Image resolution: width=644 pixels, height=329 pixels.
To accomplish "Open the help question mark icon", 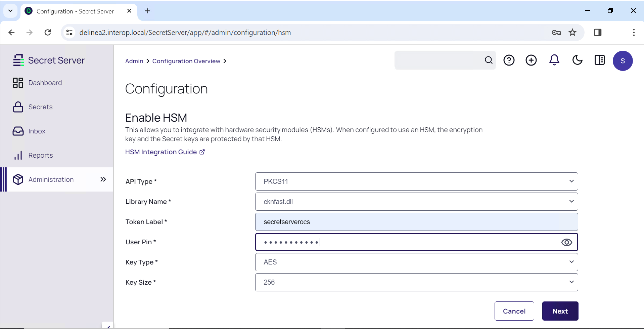I will pos(509,60).
